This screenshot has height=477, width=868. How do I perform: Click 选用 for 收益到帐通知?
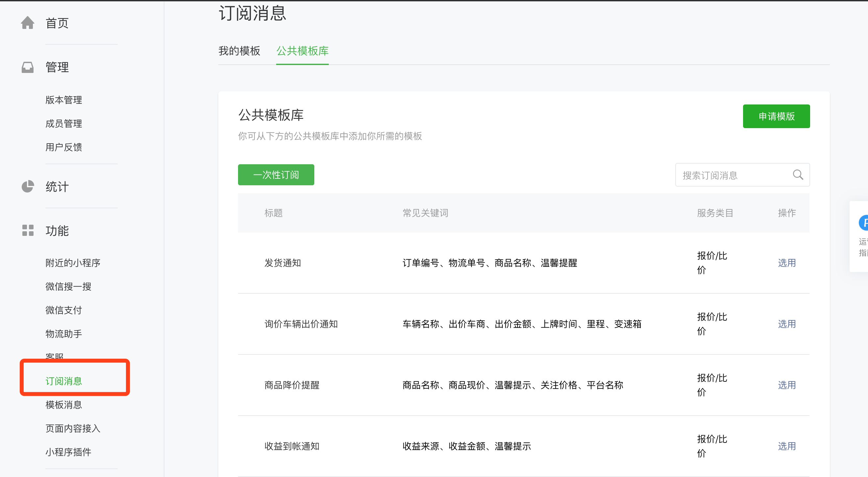click(786, 446)
